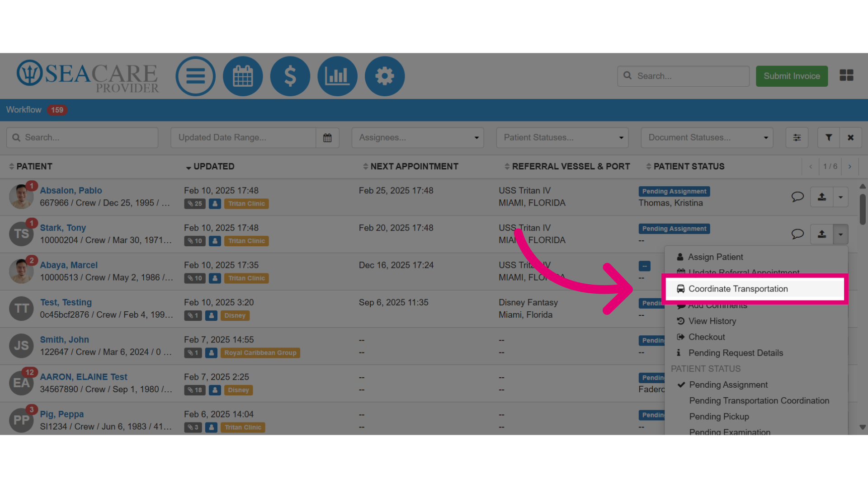Open the bar chart reports icon
Screen dimensions: 868x488
click(337, 76)
